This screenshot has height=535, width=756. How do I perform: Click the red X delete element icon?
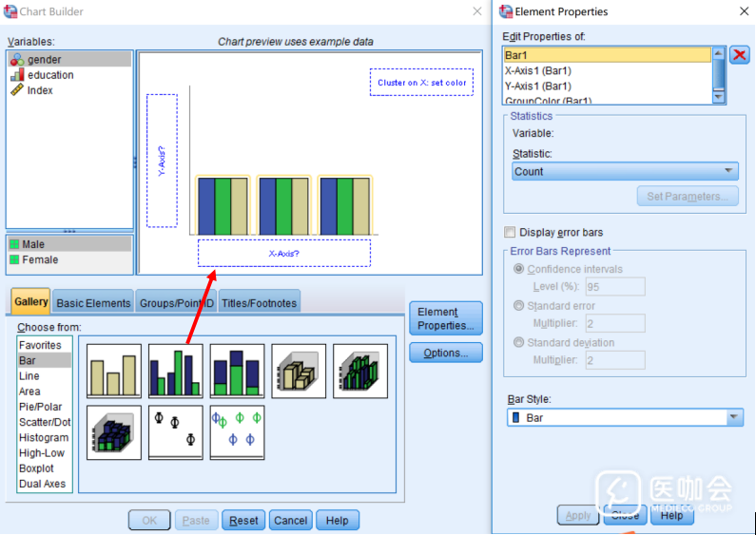click(x=739, y=56)
